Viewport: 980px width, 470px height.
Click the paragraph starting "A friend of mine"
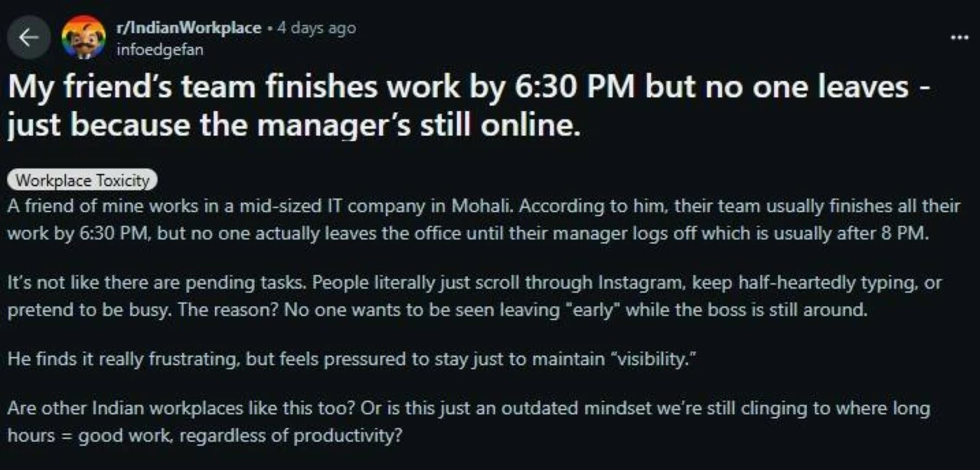(x=482, y=220)
